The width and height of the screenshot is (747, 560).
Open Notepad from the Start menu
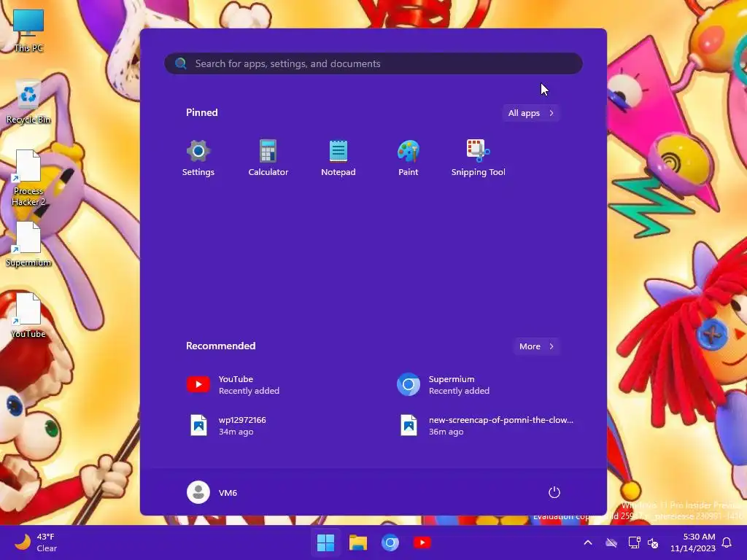click(x=338, y=158)
